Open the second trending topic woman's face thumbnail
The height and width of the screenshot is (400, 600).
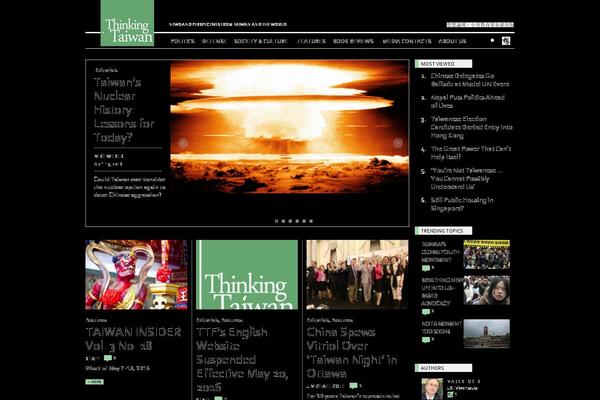487,291
